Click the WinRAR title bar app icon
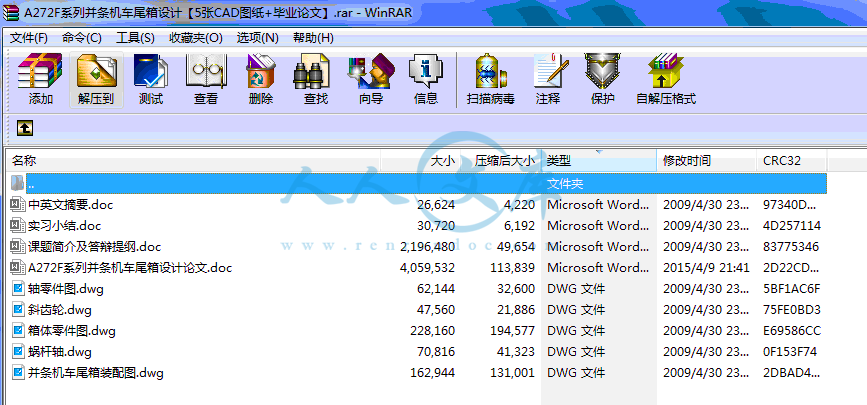867x405 pixels. pos(11,13)
